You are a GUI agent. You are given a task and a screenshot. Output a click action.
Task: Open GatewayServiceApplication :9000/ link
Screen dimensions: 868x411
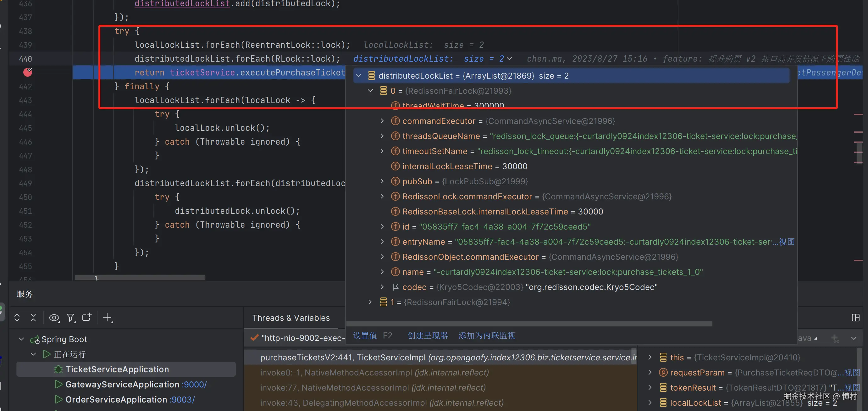(194, 384)
